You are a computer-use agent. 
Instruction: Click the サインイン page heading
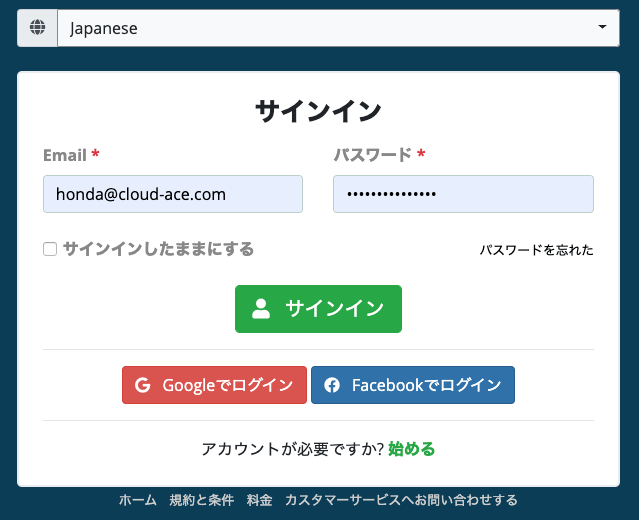click(318, 111)
